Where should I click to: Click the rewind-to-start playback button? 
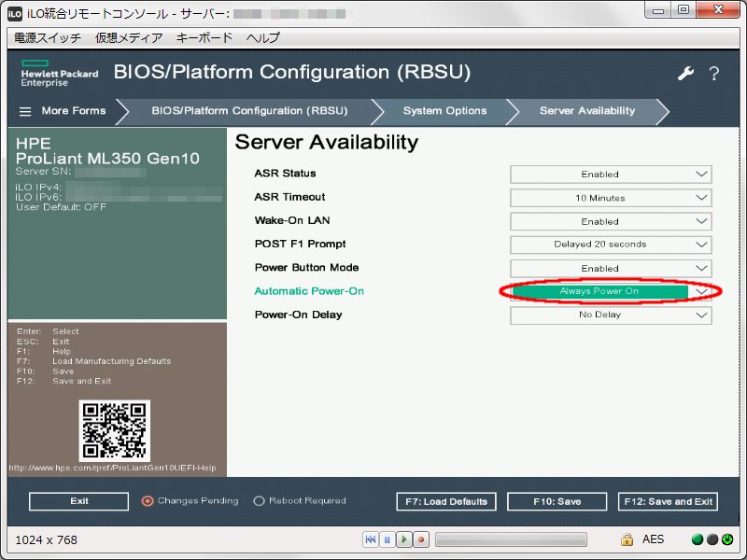[x=370, y=539]
